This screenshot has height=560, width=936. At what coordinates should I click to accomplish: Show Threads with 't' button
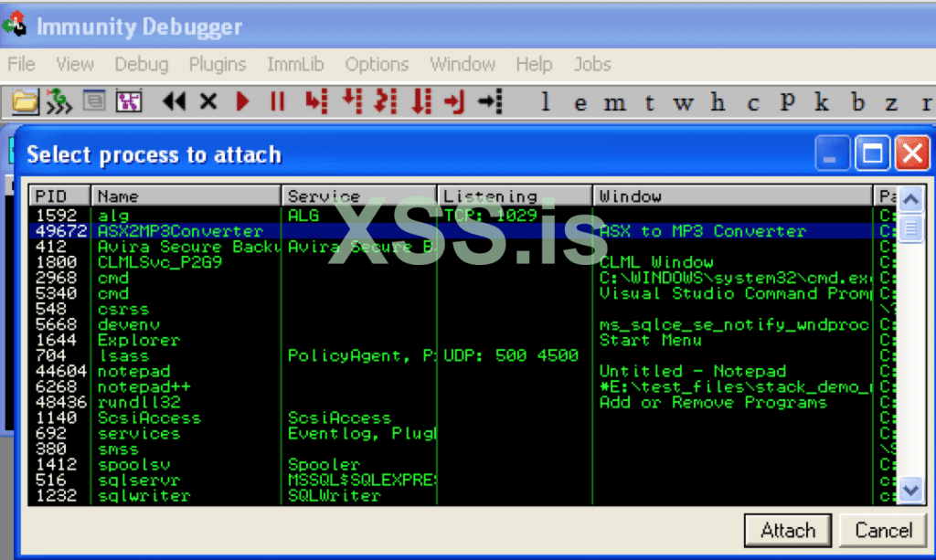(650, 103)
